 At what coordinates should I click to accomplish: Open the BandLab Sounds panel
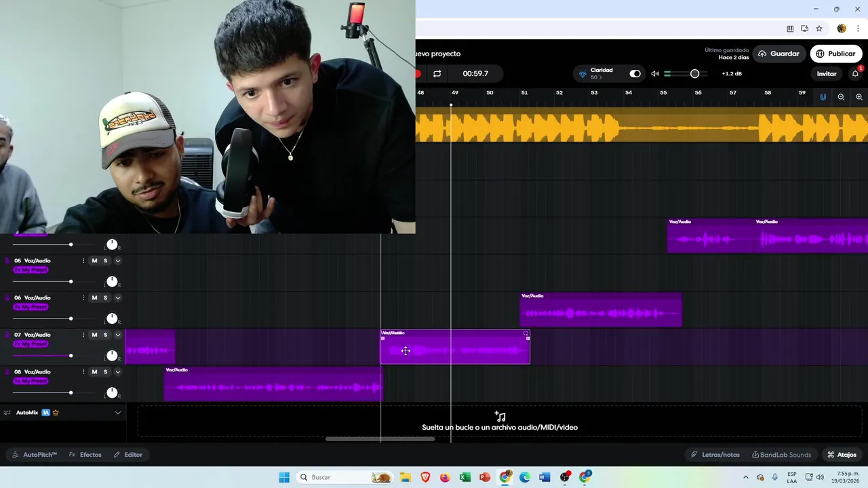[781, 455]
